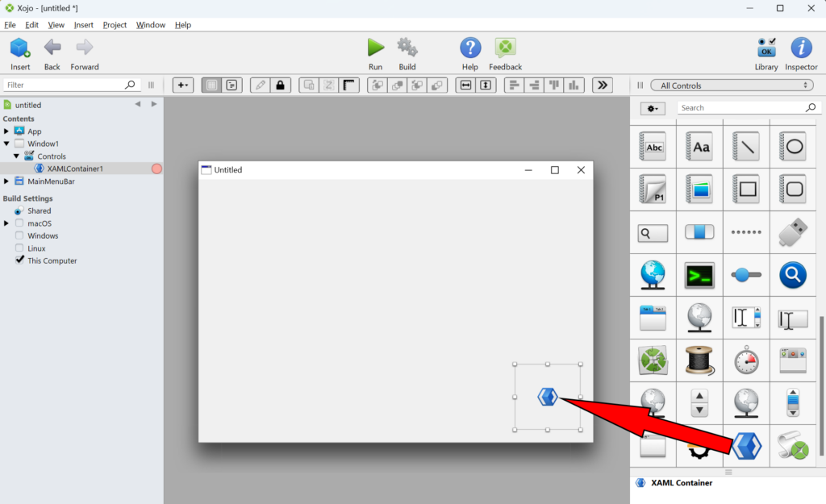Click the fill width icon
The image size is (826, 504).
click(x=465, y=85)
